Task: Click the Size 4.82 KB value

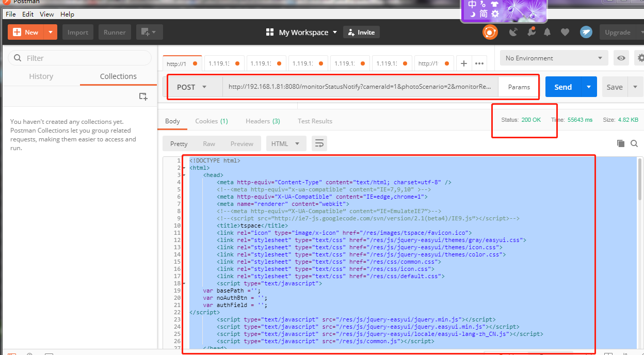Action: (x=628, y=120)
